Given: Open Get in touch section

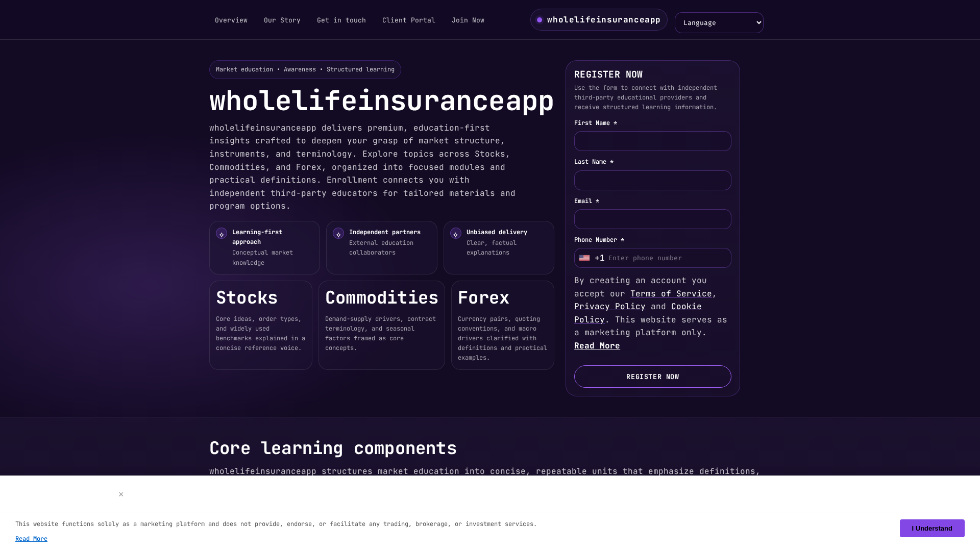Looking at the screenshot, I should coord(341,20).
